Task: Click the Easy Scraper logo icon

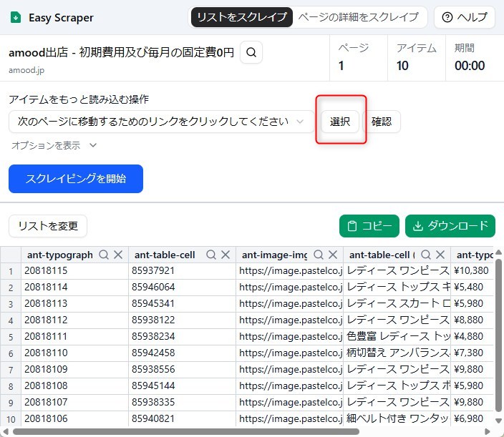Action: 16,17
